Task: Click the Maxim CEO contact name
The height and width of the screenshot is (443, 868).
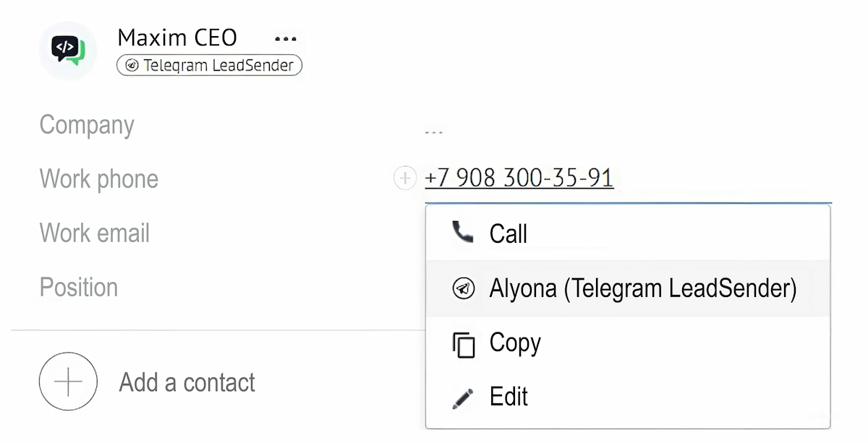Action: click(x=177, y=38)
